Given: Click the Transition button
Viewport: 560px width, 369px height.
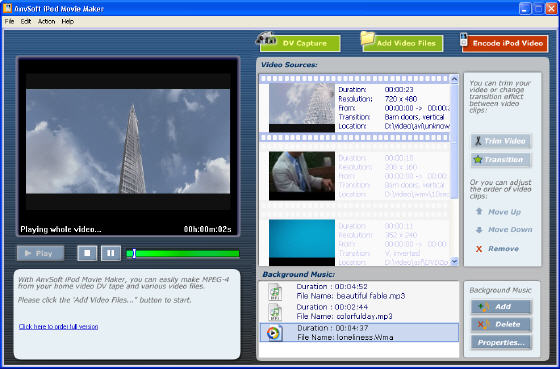Looking at the screenshot, I should coord(501,160).
